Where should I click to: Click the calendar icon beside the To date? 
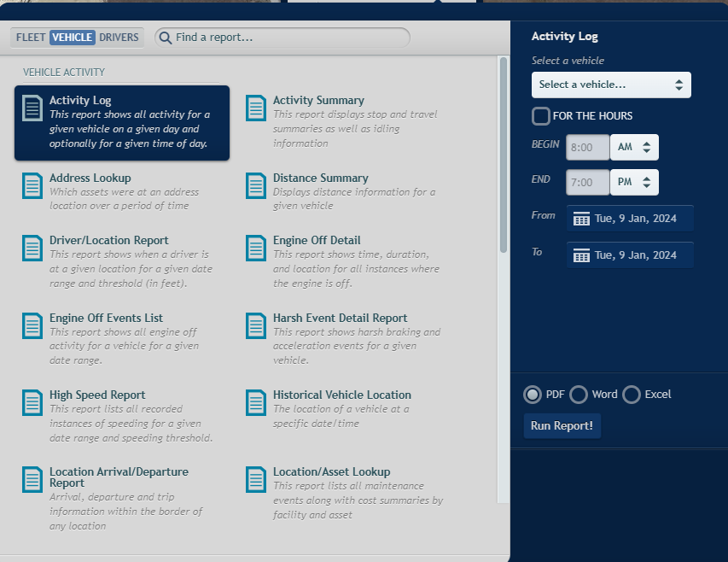(580, 255)
